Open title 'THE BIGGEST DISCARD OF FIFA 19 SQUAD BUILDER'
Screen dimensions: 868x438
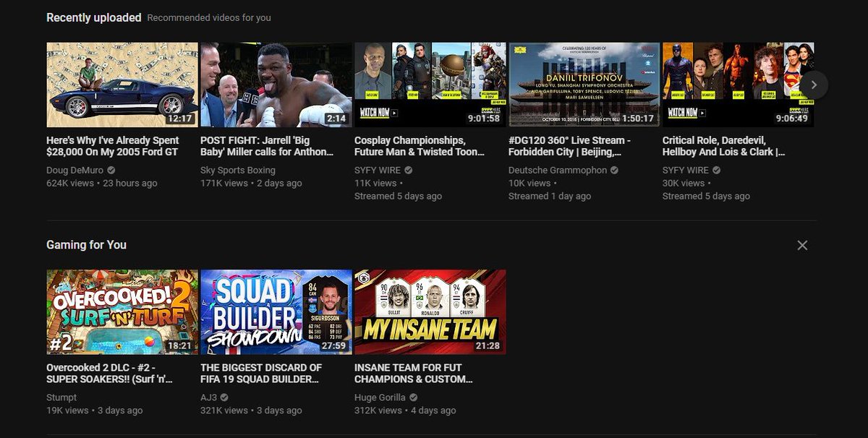pyautogui.click(x=261, y=373)
